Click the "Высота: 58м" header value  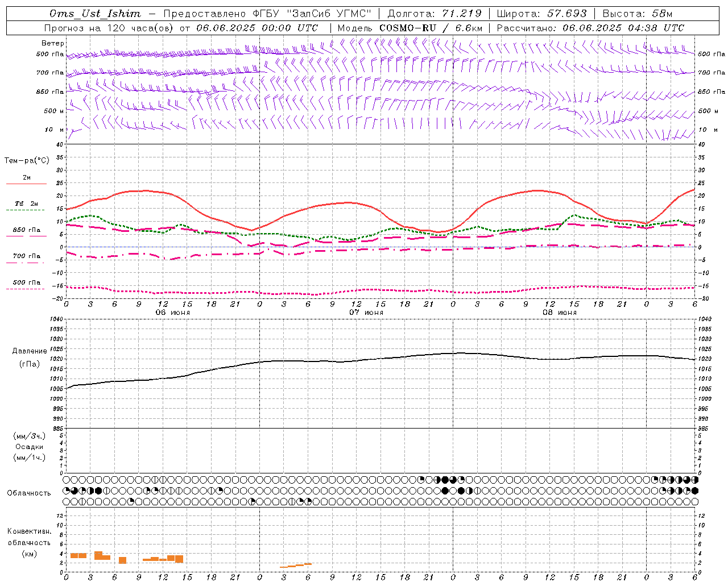pyautogui.click(x=637, y=14)
